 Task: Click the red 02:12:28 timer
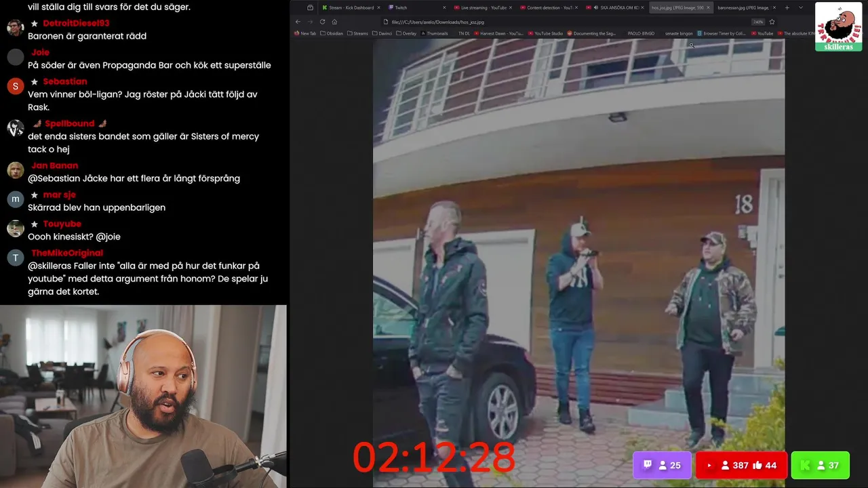(x=434, y=457)
